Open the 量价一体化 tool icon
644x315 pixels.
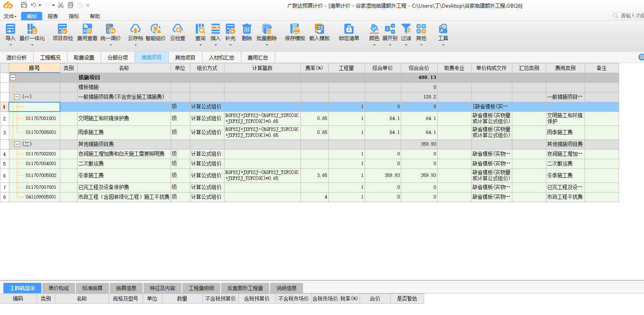click(32, 29)
